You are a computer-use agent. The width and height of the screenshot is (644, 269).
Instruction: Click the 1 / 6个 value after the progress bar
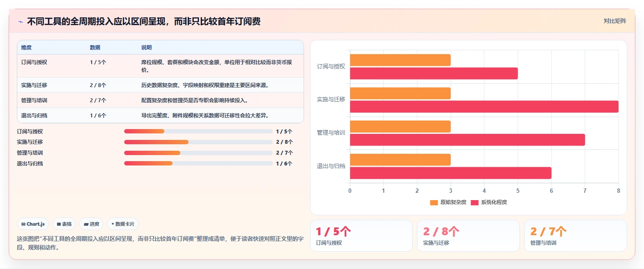point(284,164)
